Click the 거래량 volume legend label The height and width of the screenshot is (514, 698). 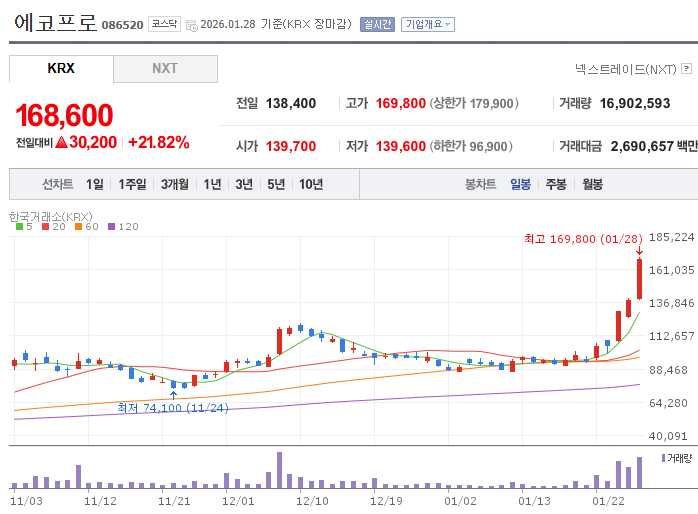click(680, 458)
